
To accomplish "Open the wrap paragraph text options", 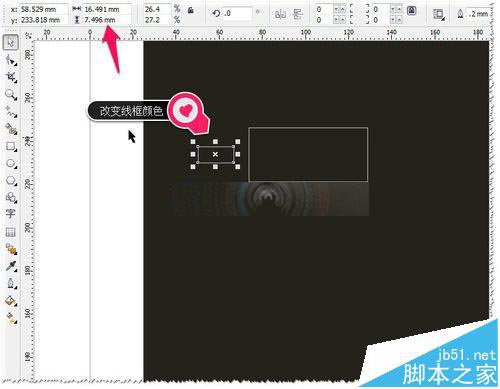I will (x=439, y=14).
